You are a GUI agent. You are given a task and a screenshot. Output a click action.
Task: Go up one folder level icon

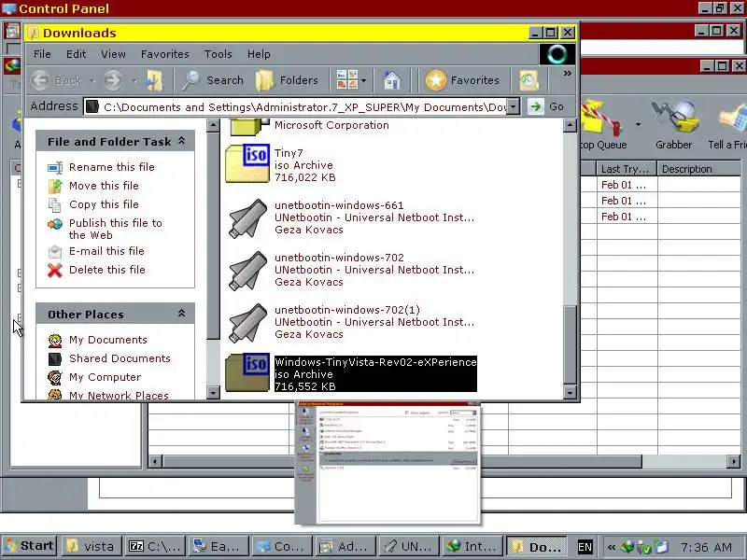tap(154, 80)
